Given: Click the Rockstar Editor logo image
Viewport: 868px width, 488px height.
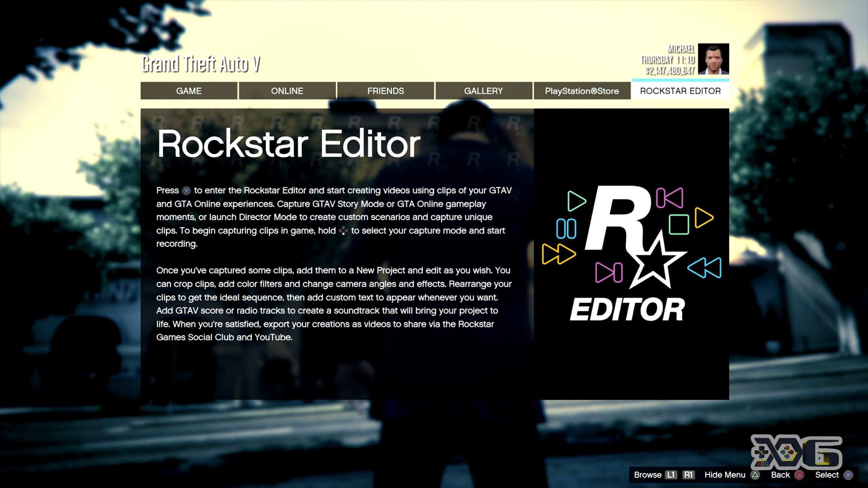Looking at the screenshot, I should pyautogui.click(x=631, y=254).
